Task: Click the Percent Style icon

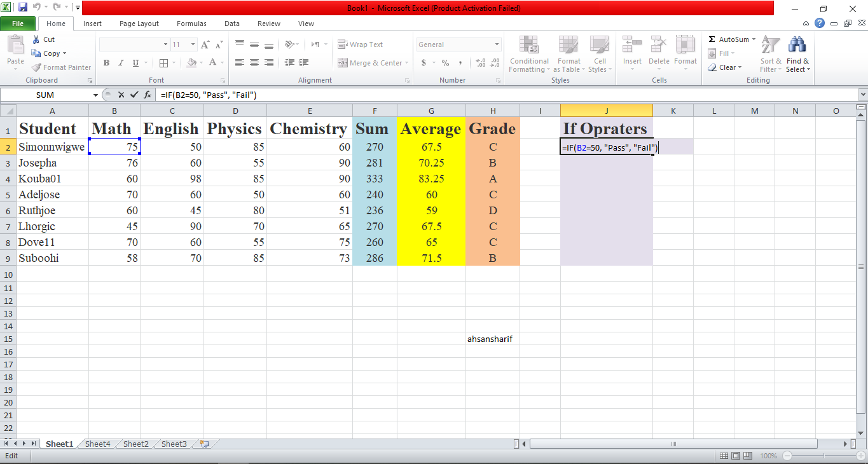Action: (445, 63)
